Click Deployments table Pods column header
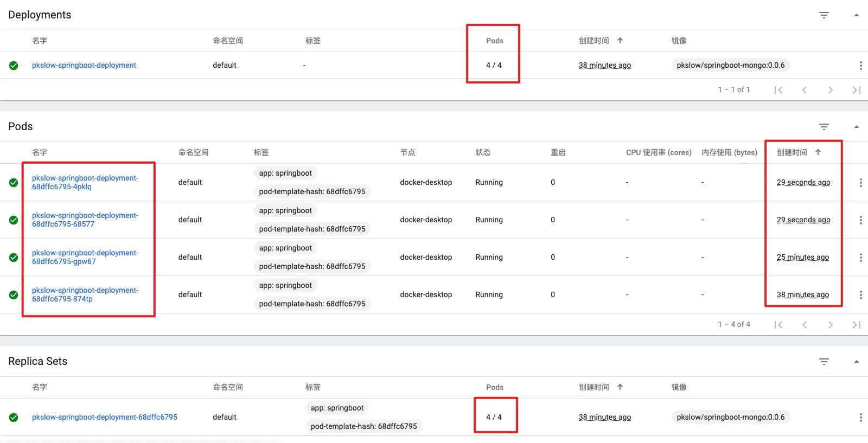The image size is (868, 443). point(495,41)
